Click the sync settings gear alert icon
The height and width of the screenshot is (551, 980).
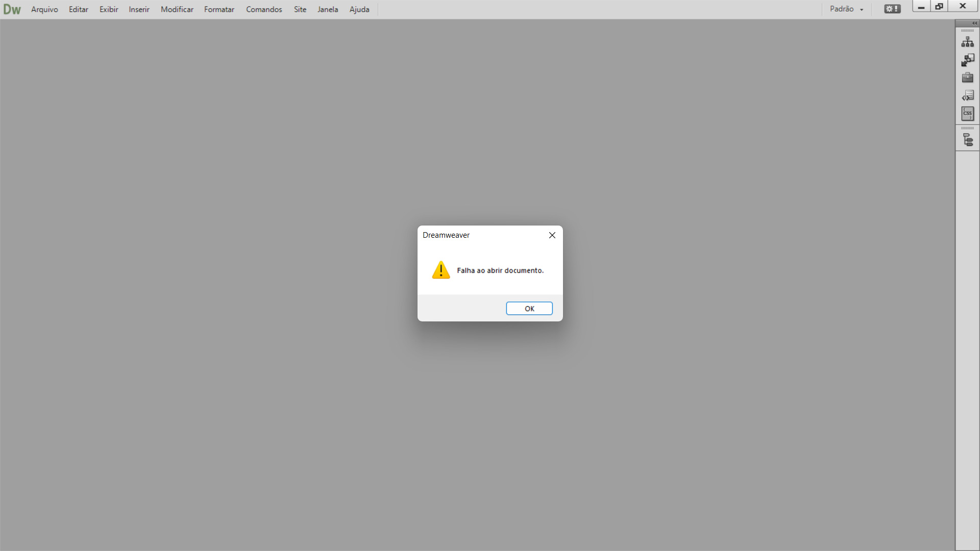(x=892, y=9)
